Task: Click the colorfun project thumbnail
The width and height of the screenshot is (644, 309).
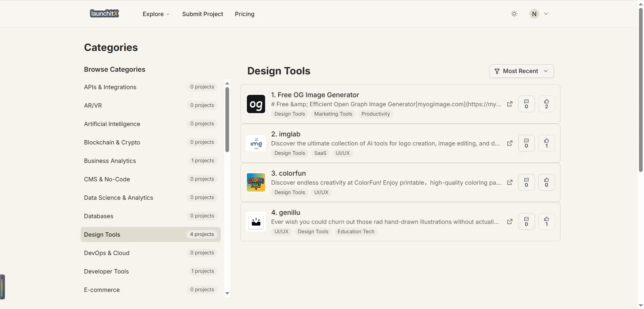Action: click(256, 182)
